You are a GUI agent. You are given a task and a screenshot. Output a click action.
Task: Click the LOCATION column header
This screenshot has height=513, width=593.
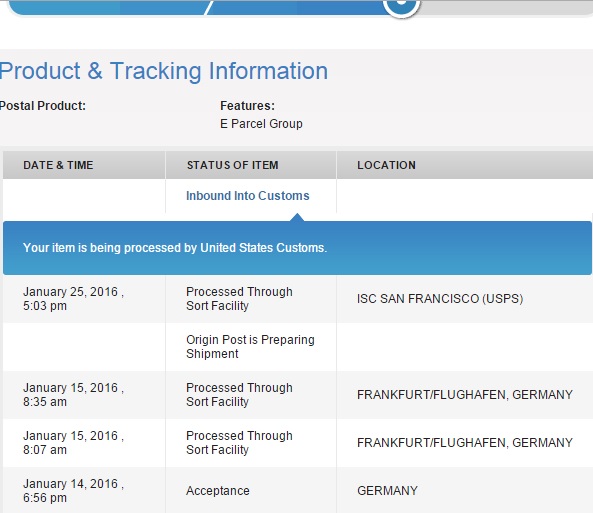[386, 165]
